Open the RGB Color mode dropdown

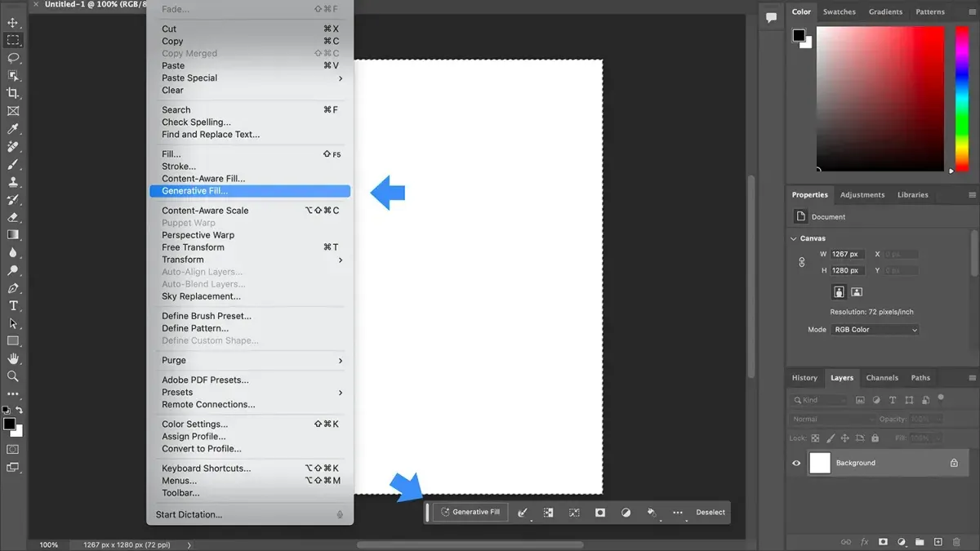pos(875,330)
